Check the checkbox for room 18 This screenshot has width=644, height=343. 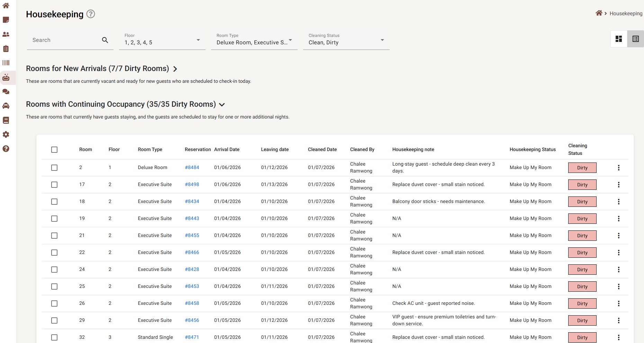[54, 202]
